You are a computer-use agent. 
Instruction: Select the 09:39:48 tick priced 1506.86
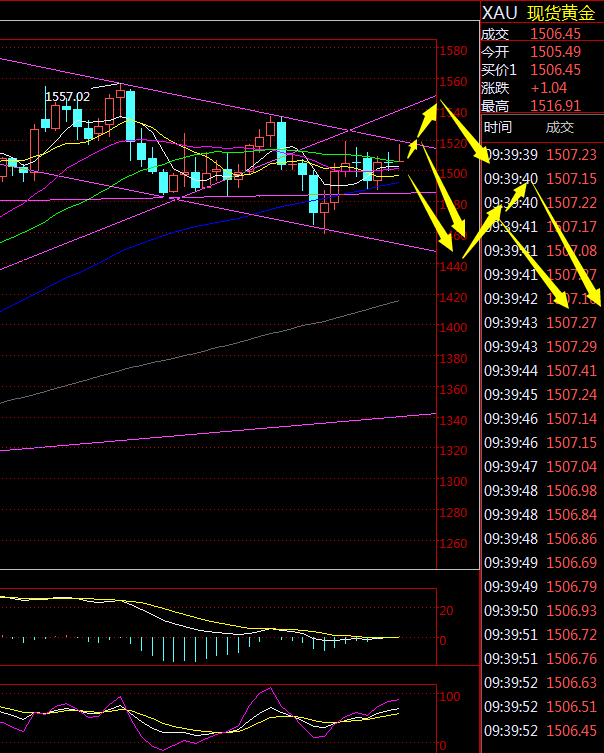541,539
